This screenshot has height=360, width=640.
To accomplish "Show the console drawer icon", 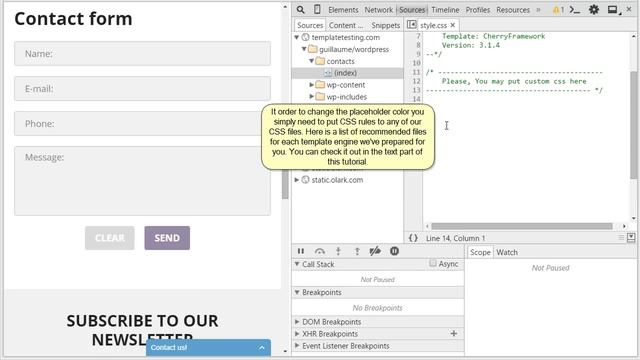I will pyautogui.click(x=575, y=9).
